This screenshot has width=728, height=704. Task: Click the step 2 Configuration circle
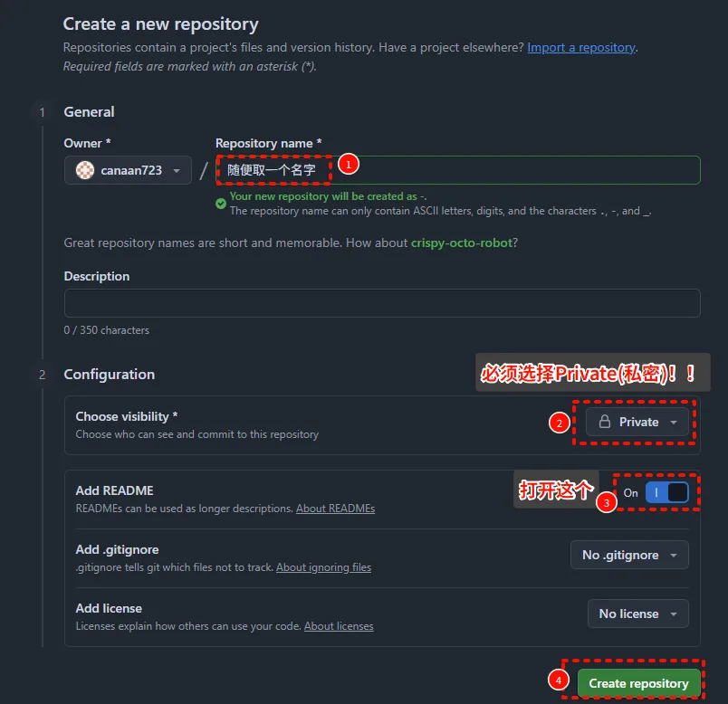coord(42,375)
